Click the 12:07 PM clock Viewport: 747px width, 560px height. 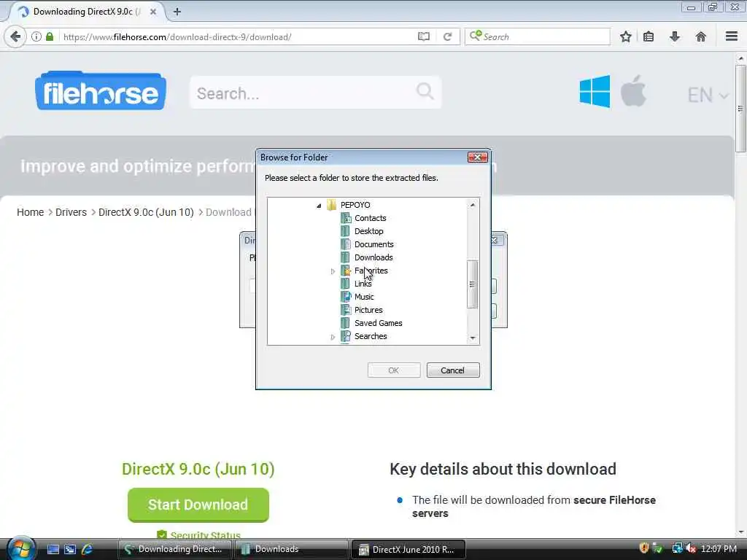pos(719,549)
